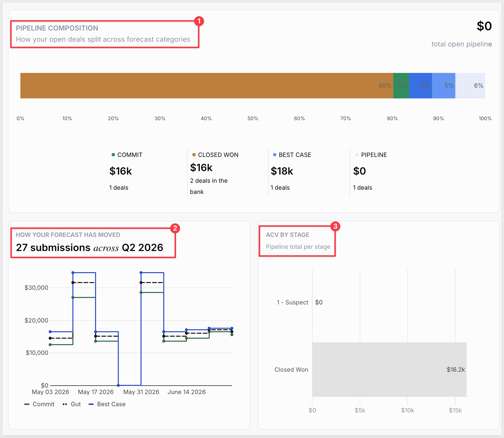Click the red annotation badge numbered 1
504x438 pixels.
tap(199, 21)
